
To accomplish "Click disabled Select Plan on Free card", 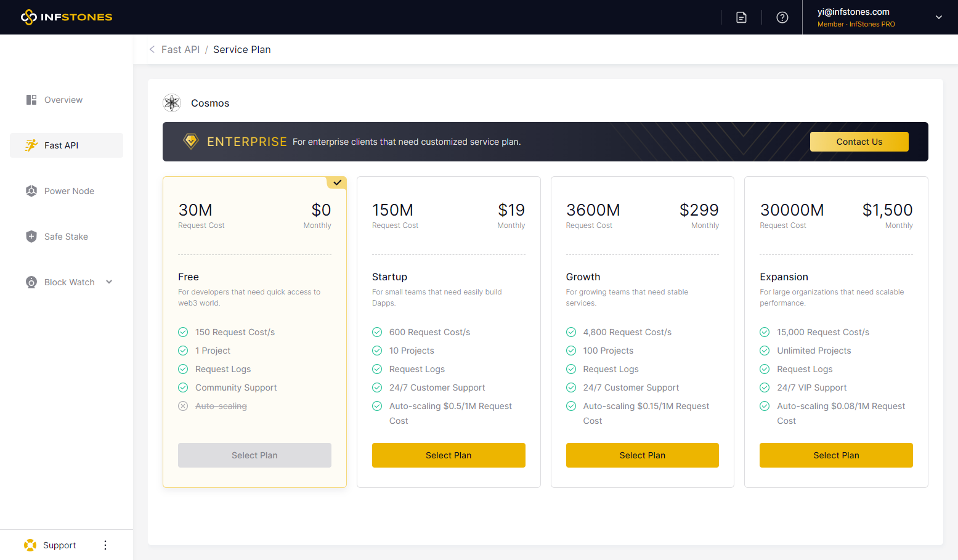I will click(x=254, y=455).
